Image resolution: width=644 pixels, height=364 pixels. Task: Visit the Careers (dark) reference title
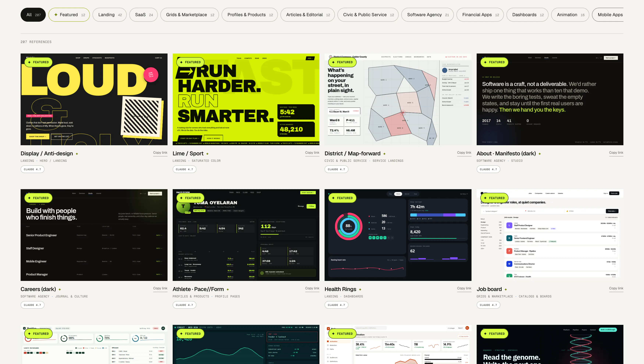(x=38, y=289)
